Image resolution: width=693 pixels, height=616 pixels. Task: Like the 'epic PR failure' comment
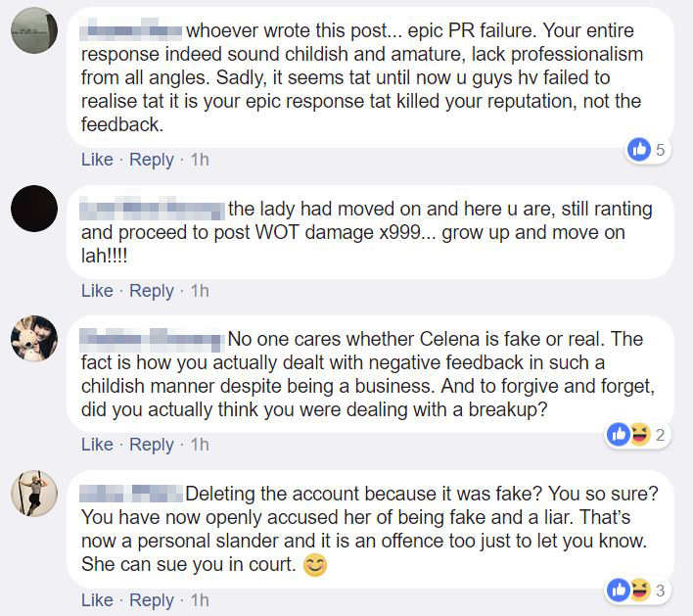[97, 160]
